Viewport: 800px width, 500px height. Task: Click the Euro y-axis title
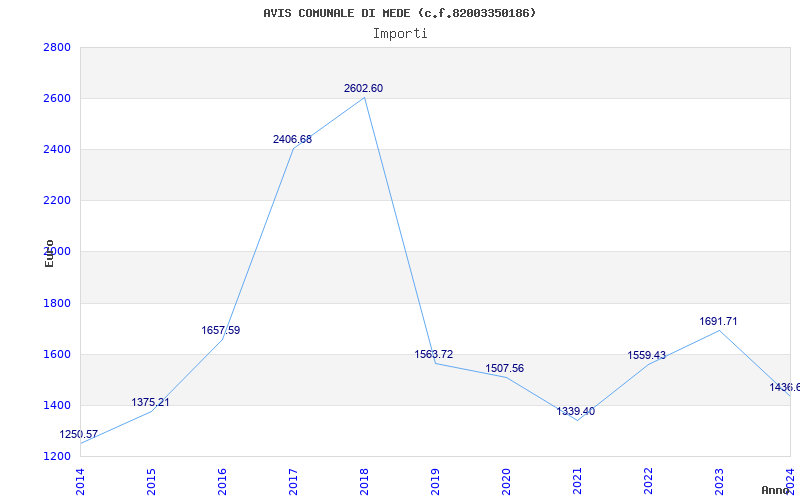pyautogui.click(x=49, y=253)
